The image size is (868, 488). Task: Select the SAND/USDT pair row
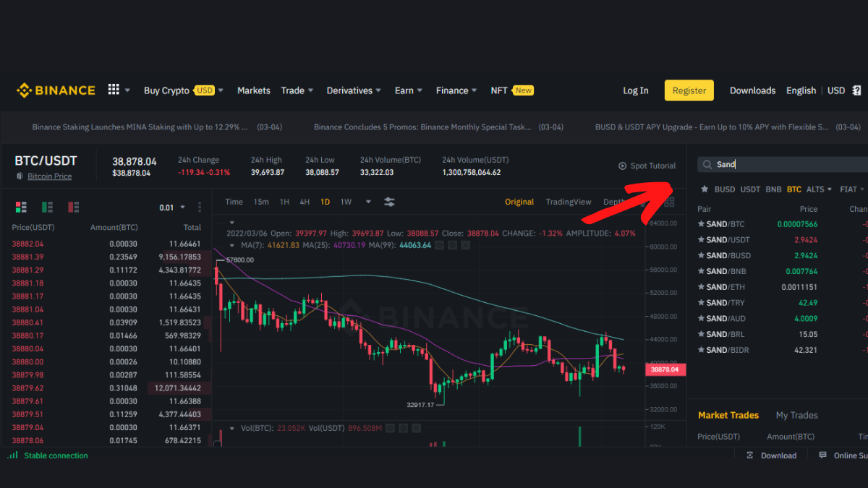(x=783, y=240)
